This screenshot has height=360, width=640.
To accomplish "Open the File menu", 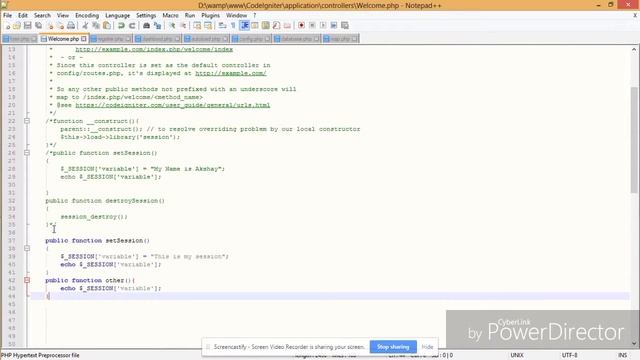I will (7, 15).
